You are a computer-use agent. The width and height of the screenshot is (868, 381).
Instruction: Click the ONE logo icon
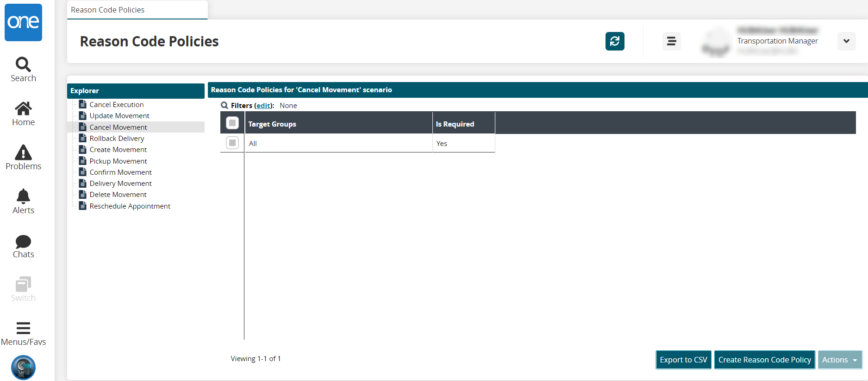(23, 22)
